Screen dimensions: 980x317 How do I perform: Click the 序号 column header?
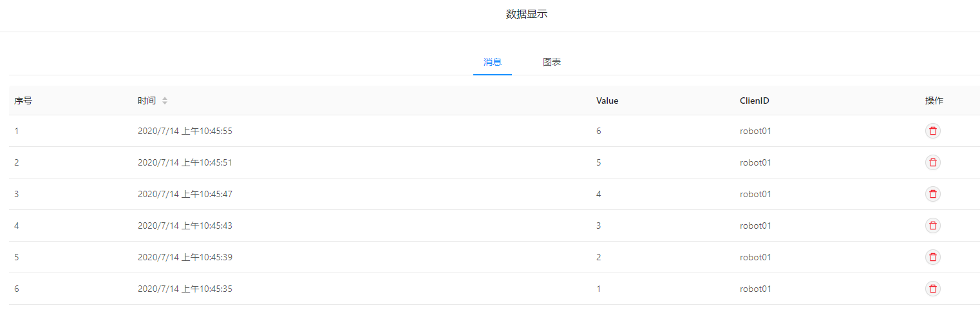23,101
